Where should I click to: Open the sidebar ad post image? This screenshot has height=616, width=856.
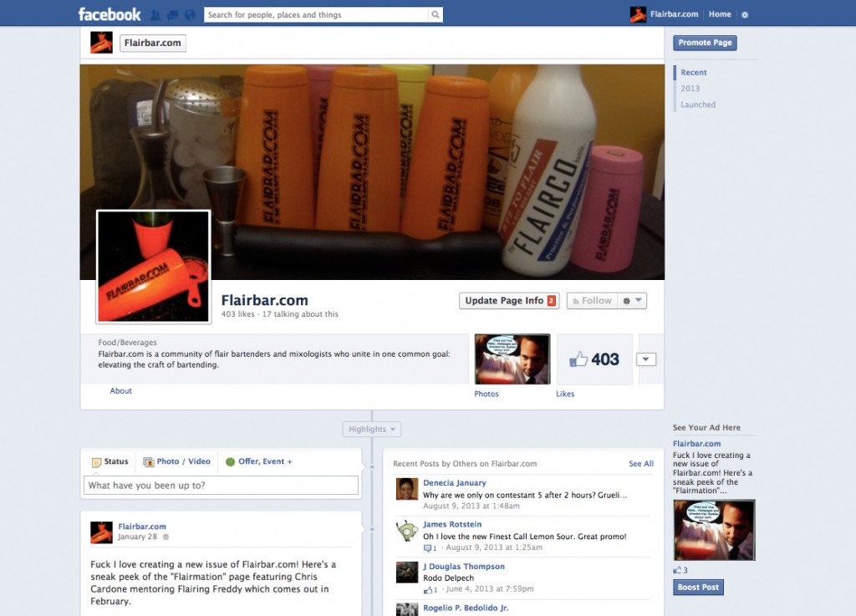[x=714, y=530]
